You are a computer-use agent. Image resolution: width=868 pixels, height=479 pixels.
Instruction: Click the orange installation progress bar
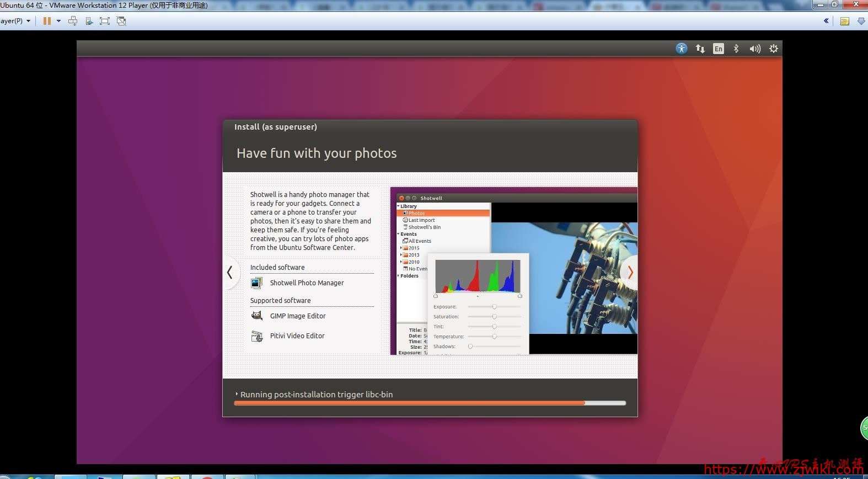pos(409,403)
